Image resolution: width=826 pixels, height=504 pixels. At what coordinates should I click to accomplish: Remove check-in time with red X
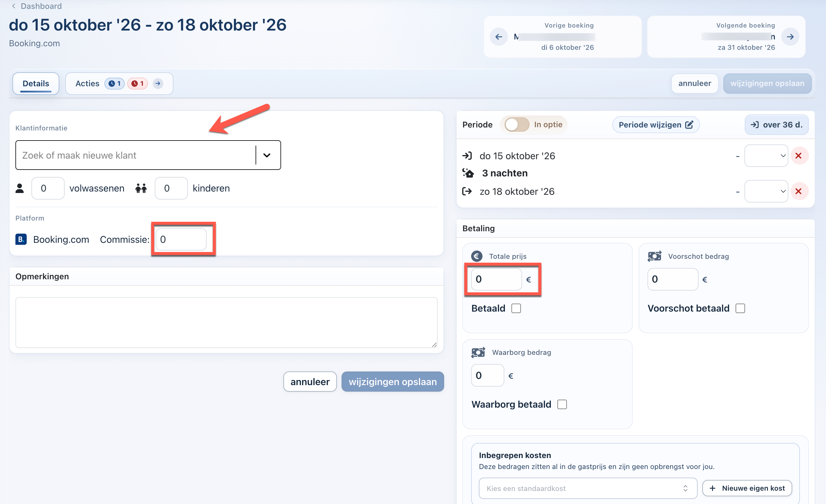click(799, 155)
